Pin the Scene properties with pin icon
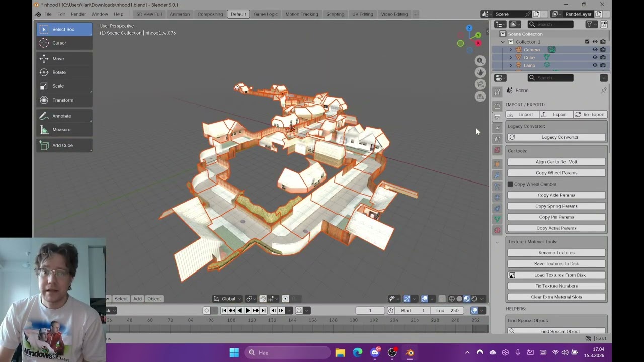644x362 pixels. tap(604, 90)
